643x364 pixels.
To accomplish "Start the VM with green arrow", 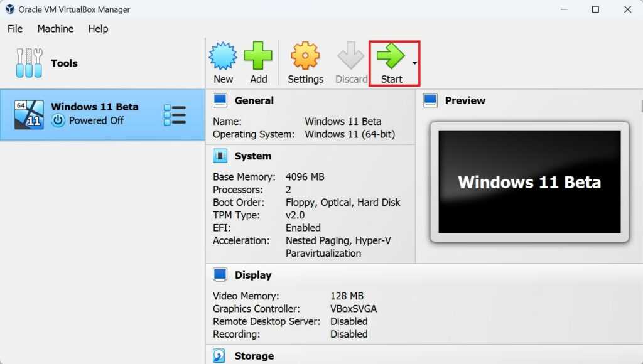I will pos(391,56).
